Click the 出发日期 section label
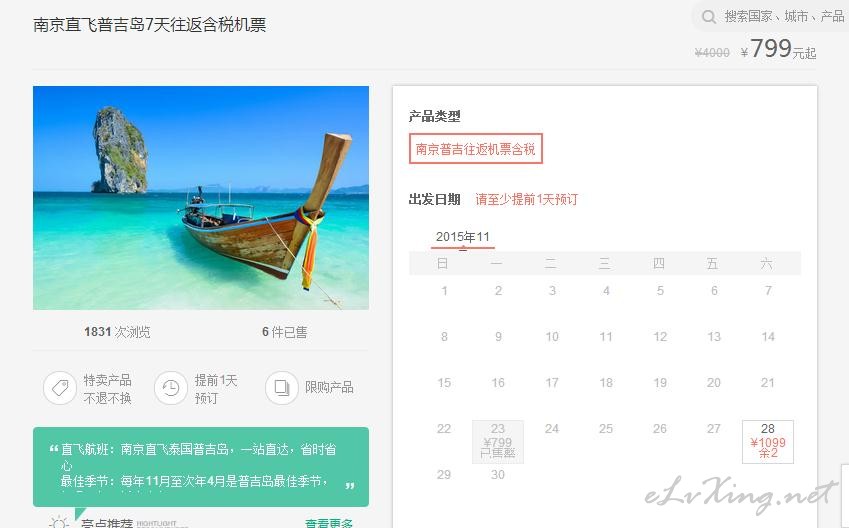This screenshot has height=528, width=849. [434, 199]
